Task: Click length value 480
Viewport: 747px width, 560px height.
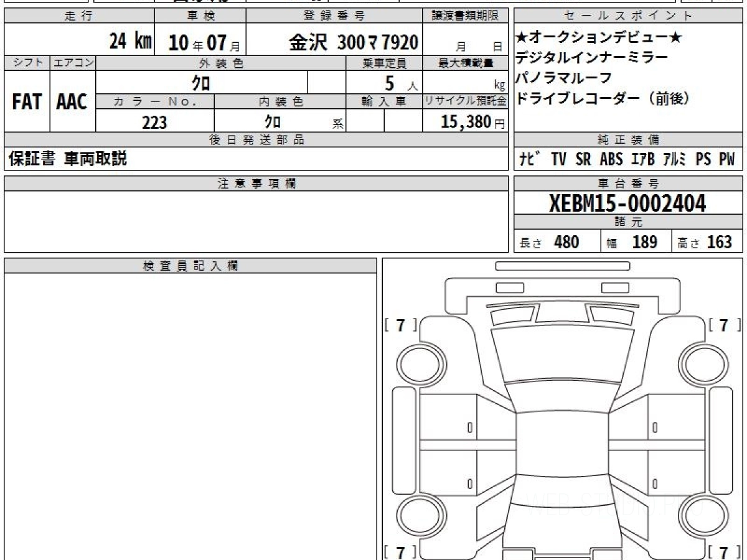Action: 566,242
